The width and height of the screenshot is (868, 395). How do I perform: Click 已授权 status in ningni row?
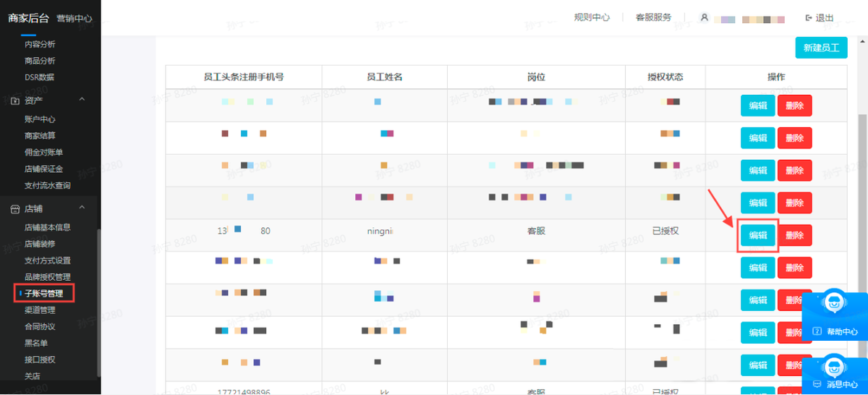pos(665,231)
